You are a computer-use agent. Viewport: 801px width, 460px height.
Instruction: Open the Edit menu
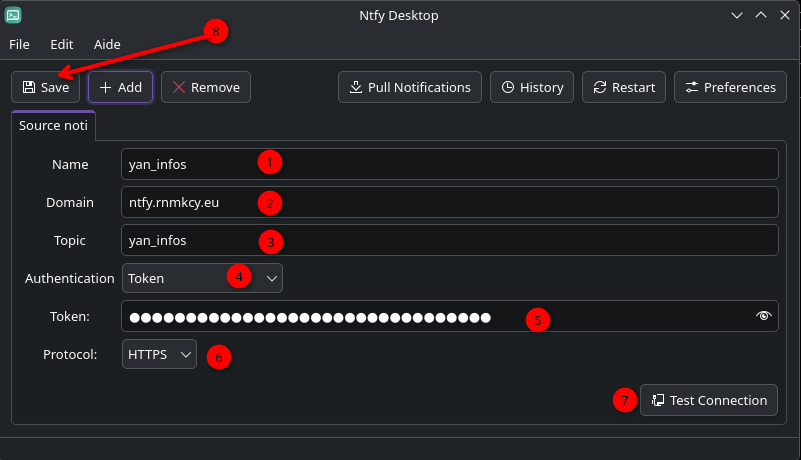pos(62,44)
